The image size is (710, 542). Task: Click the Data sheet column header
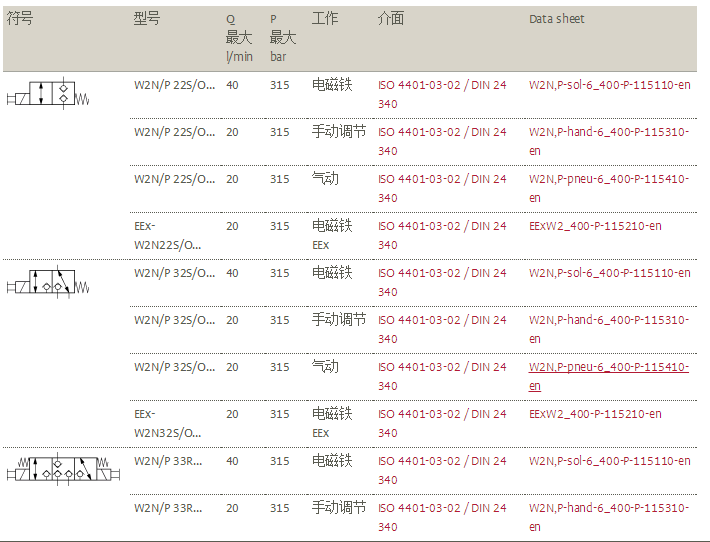[x=556, y=19]
